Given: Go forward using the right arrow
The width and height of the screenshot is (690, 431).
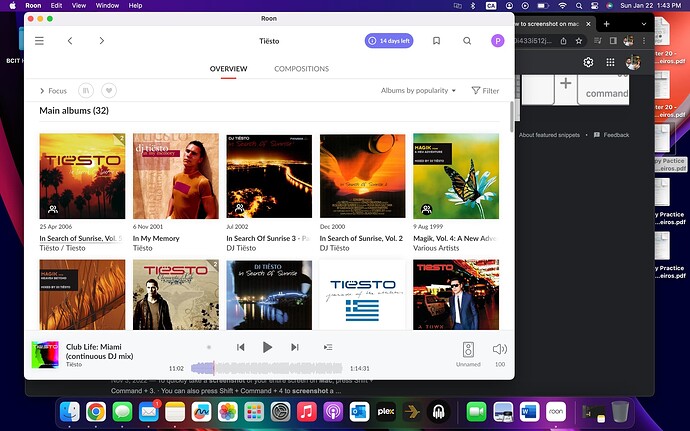Looking at the screenshot, I should [x=102, y=41].
